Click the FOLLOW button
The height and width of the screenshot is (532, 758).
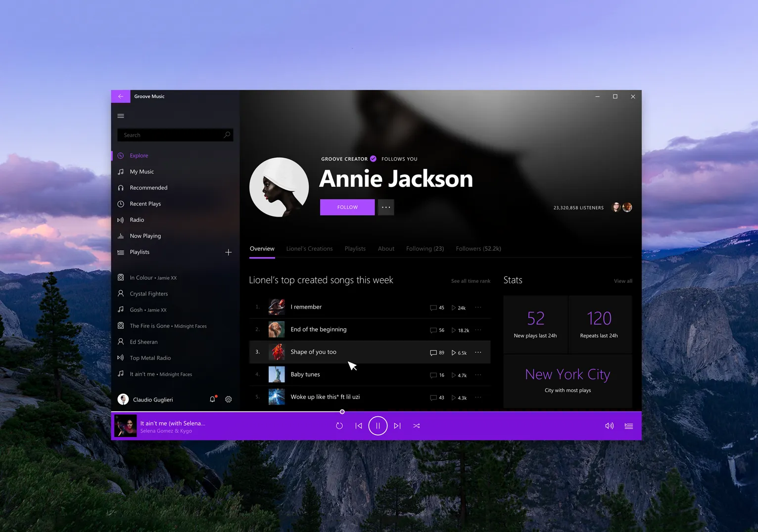[x=347, y=207]
